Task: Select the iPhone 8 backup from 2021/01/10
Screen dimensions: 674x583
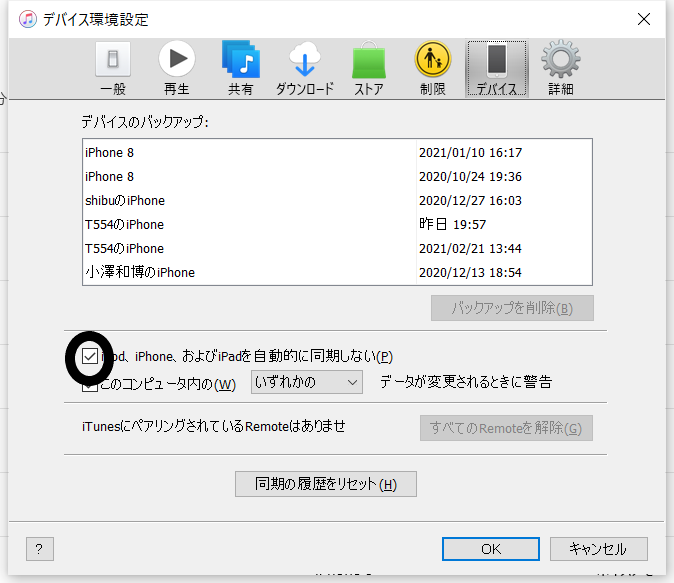Action: [337, 153]
